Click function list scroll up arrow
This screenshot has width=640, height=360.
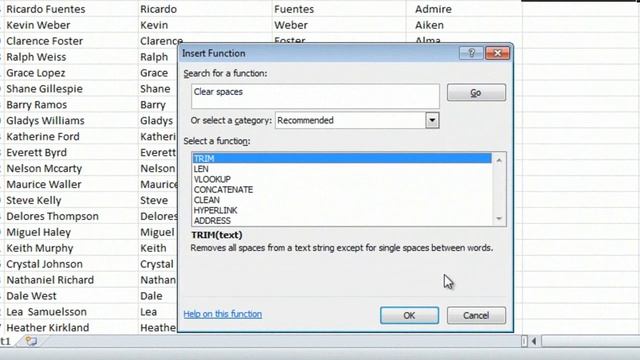click(499, 160)
